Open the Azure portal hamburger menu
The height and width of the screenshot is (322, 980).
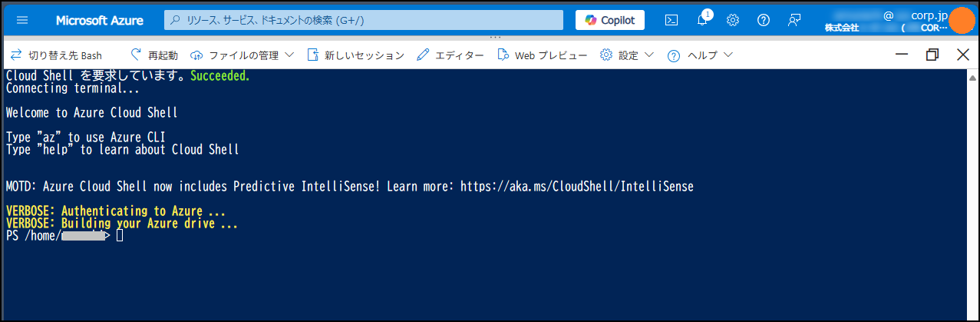(21, 20)
